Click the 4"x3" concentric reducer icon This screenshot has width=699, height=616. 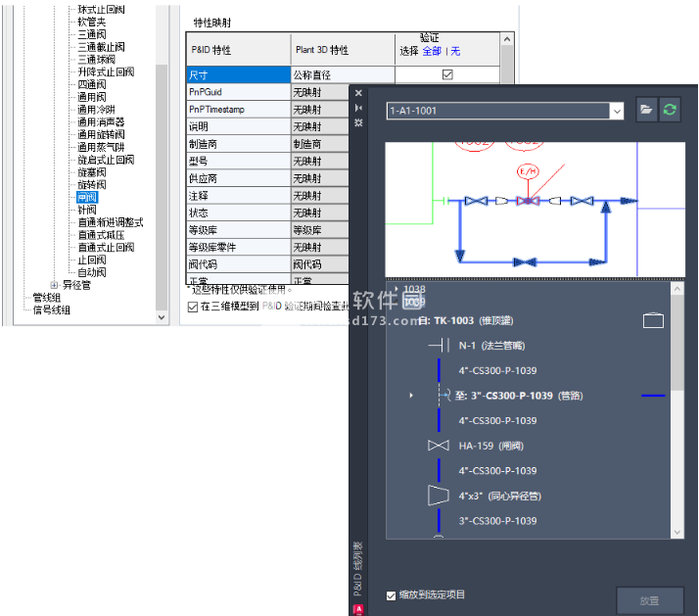click(x=439, y=496)
